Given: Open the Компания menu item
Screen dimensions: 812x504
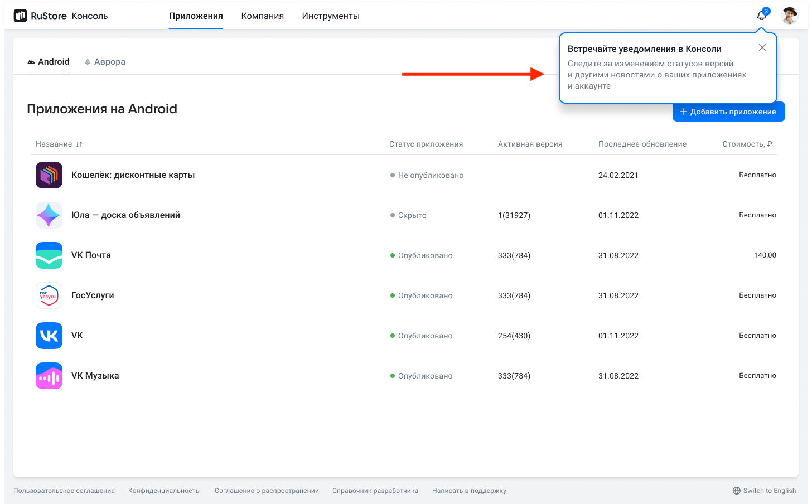Looking at the screenshot, I should point(262,16).
